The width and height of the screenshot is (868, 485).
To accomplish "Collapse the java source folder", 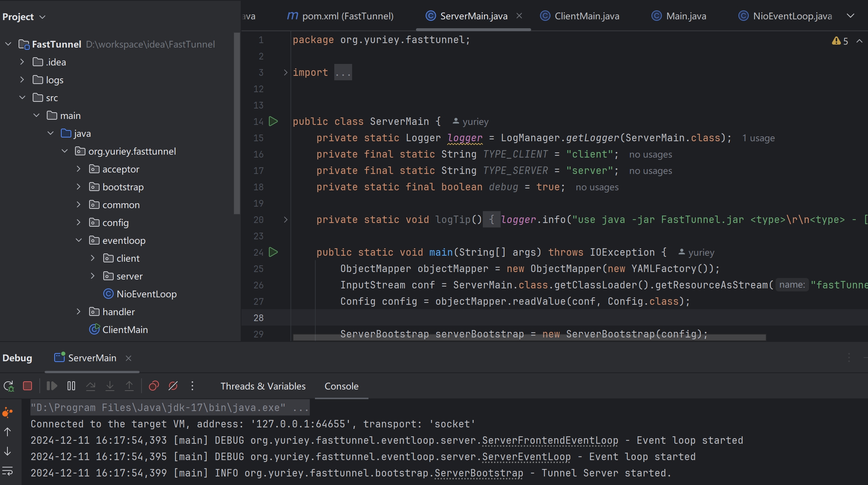I will 51,133.
